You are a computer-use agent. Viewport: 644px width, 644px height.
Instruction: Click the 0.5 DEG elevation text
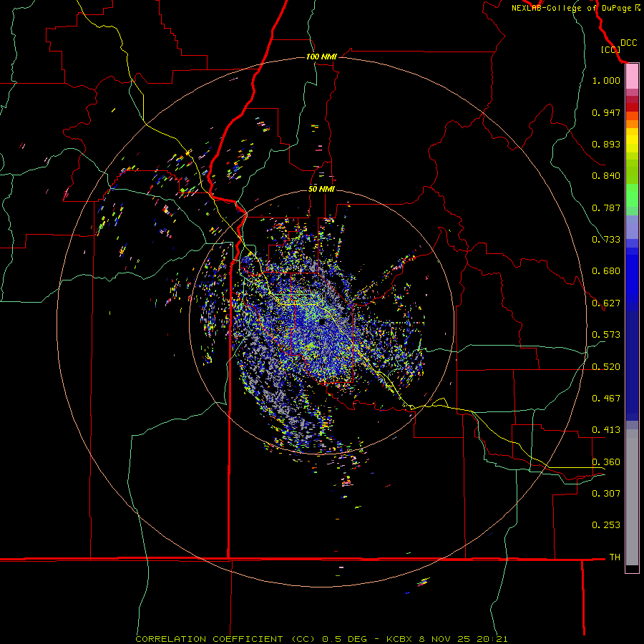(x=344, y=639)
